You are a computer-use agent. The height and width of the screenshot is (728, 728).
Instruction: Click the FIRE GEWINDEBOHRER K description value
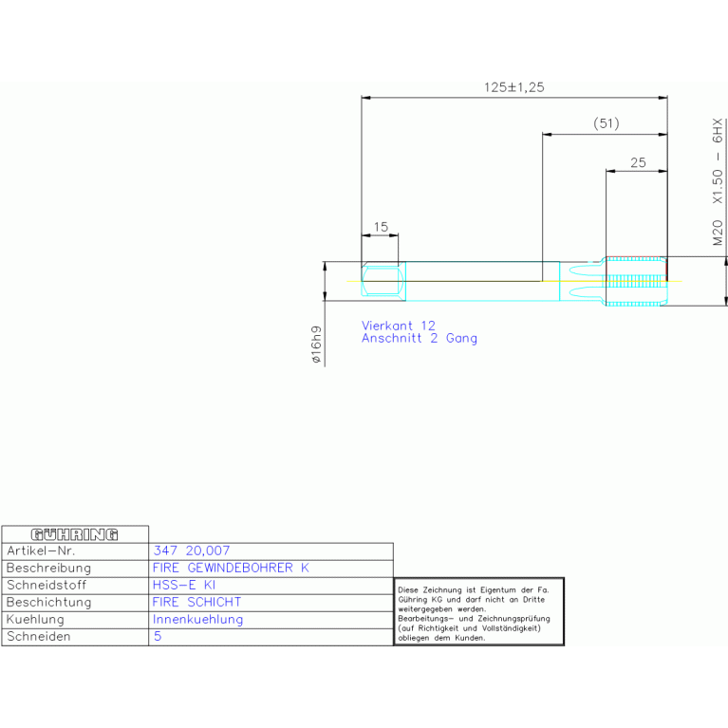click(231, 568)
